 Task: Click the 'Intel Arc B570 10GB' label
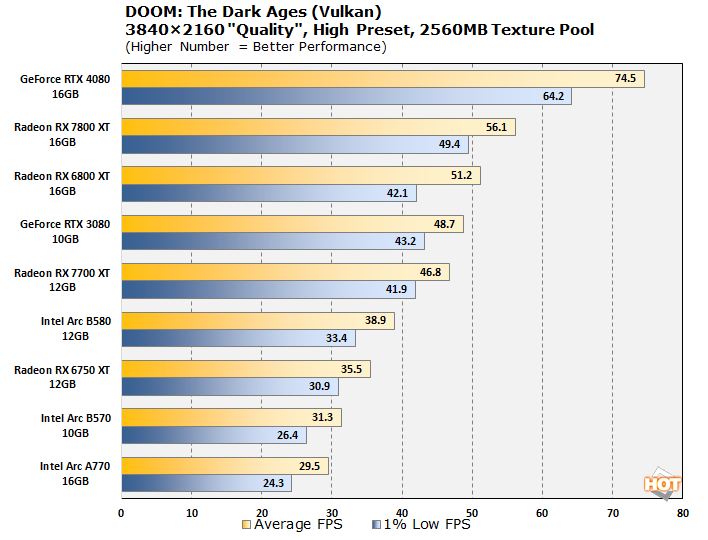76,426
